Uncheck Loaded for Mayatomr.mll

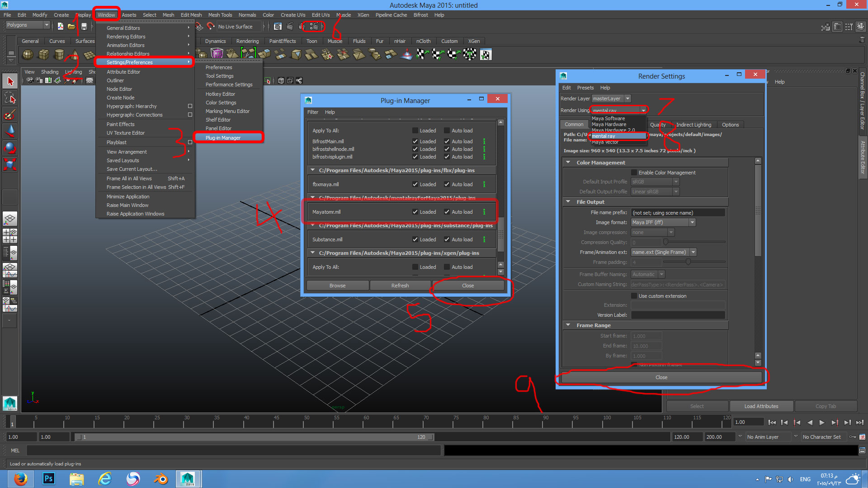click(x=415, y=212)
